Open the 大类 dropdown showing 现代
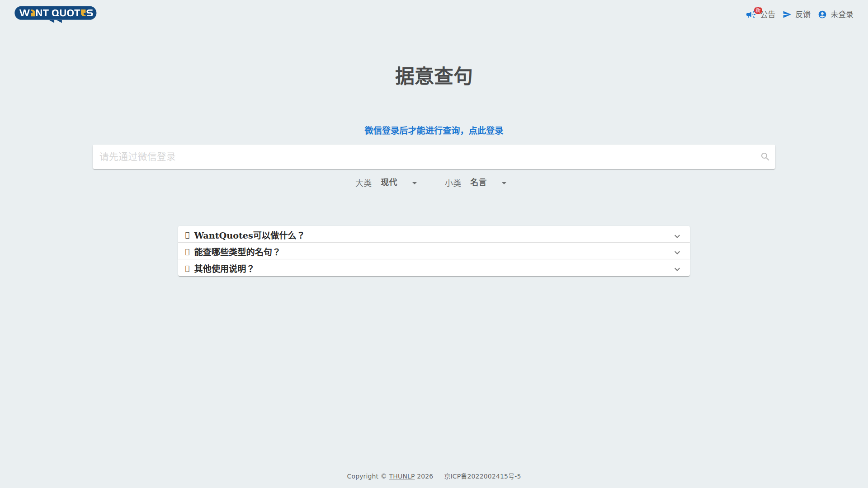Image resolution: width=868 pixels, height=488 pixels. [x=399, y=183]
